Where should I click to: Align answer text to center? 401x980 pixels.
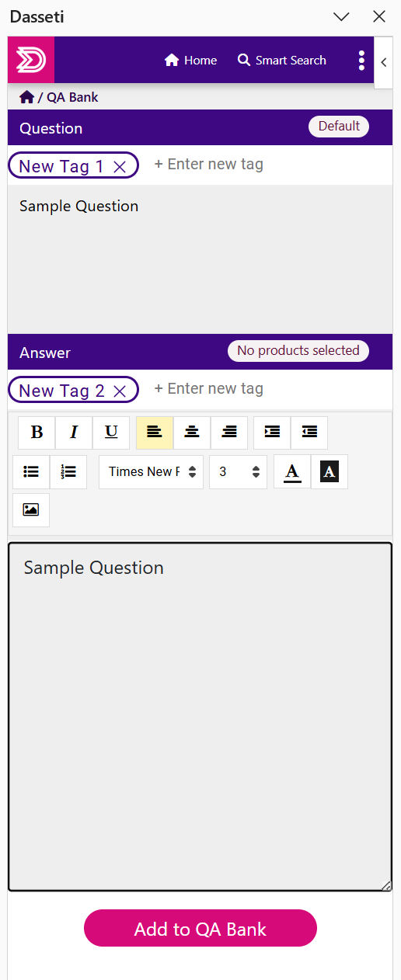point(192,433)
